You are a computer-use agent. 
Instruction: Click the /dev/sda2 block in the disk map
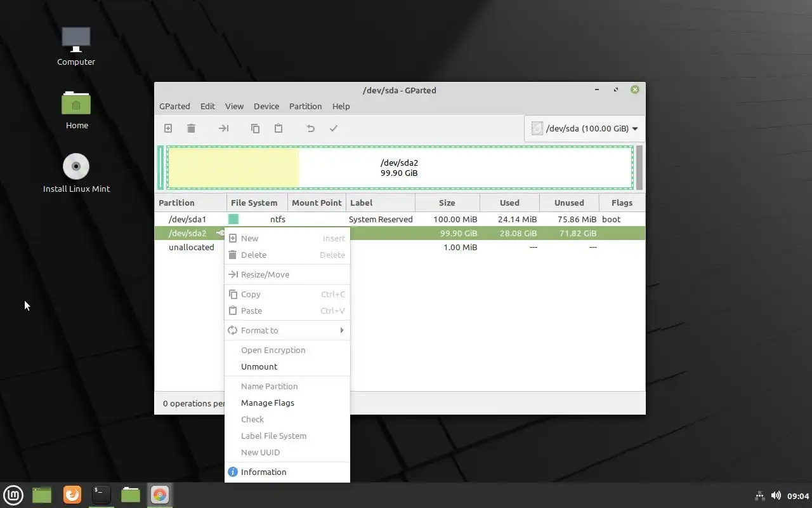click(400, 168)
